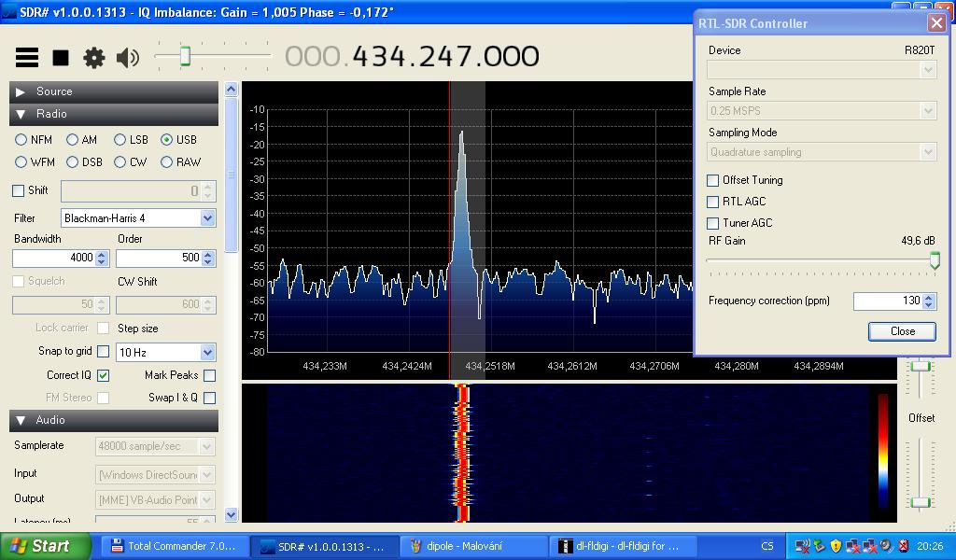
Task: Enable the Shift checkbox
Action: [x=19, y=190]
